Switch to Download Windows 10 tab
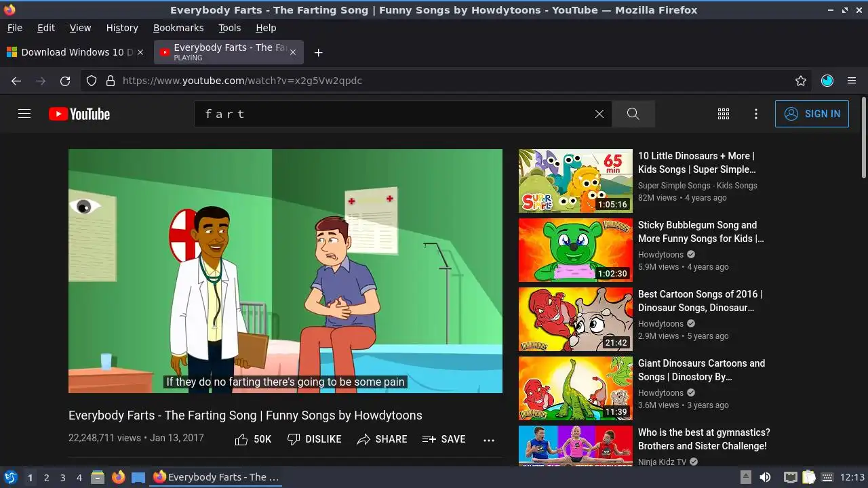This screenshot has width=868, height=488. pyautogui.click(x=77, y=52)
